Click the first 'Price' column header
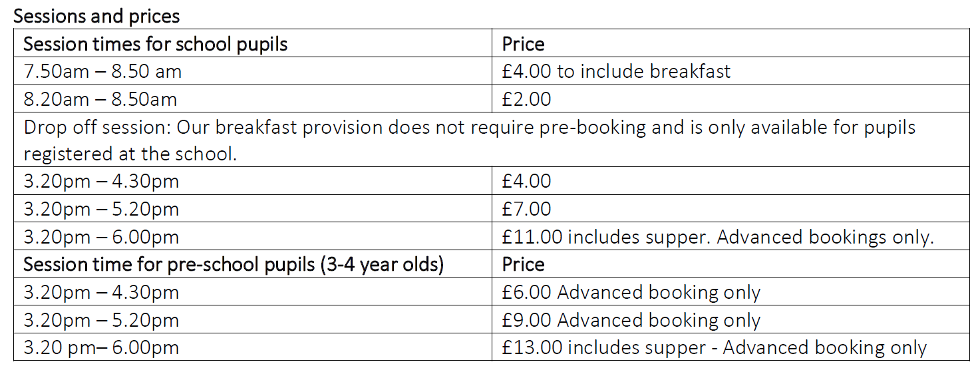The height and width of the screenshot is (370, 980). point(731,43)
